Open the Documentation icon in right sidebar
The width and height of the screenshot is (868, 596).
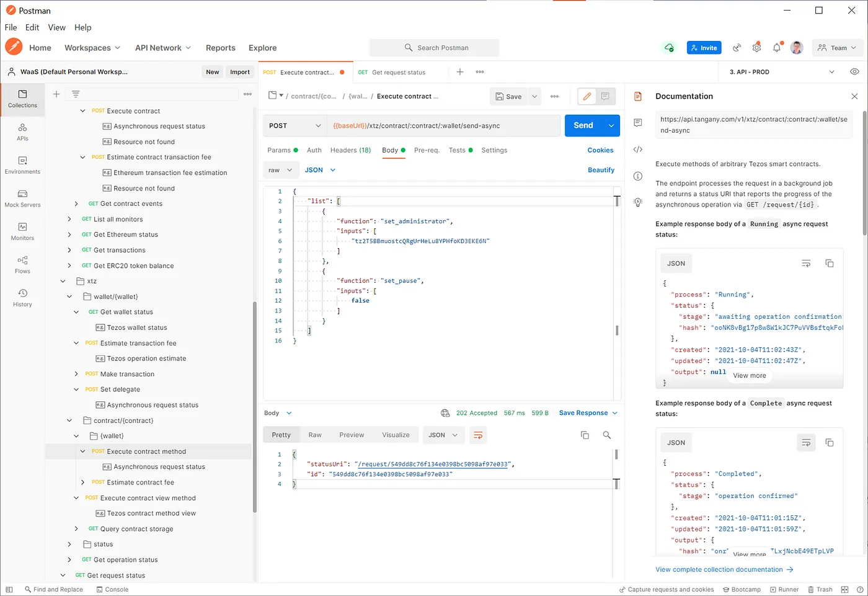click(638, 96)
